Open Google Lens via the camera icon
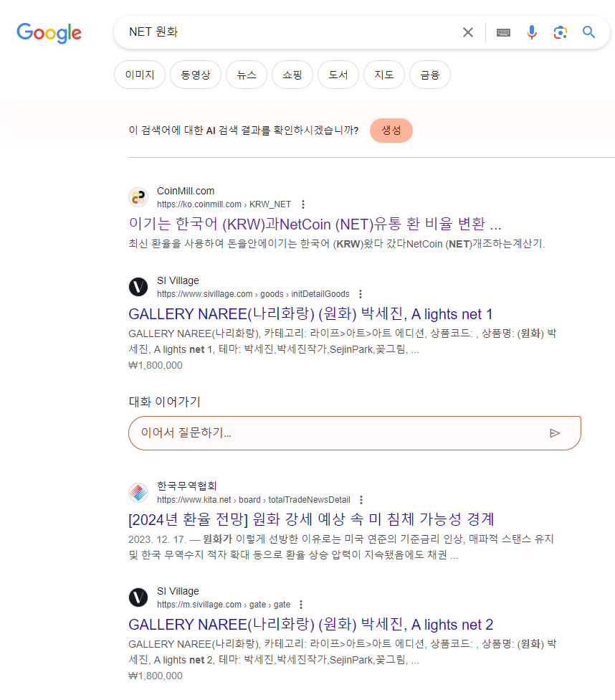The image size is (615, 700). pyautogui.click(x=560, y=32)
